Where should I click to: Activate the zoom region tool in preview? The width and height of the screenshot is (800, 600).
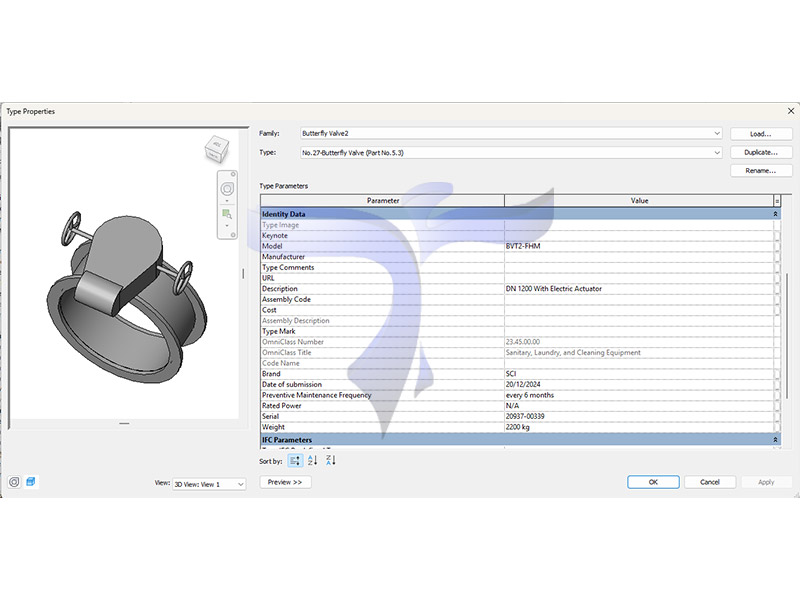[227, 214]
